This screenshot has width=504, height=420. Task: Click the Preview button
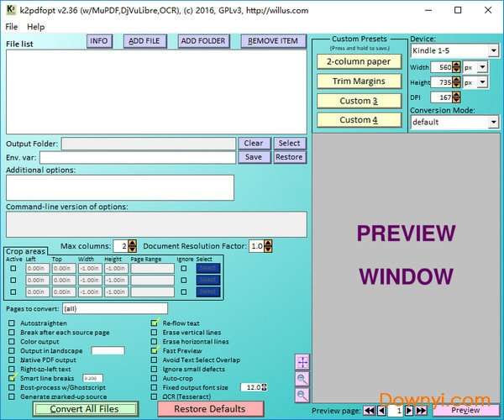pyautogui.click(x=465, y=411)
